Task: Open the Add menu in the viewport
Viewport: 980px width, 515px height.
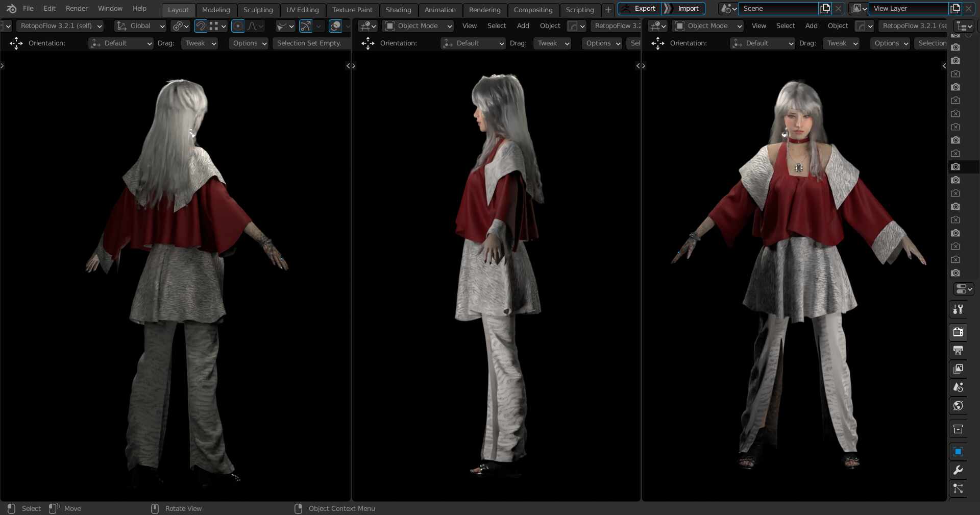Action: click(x=523, y=26)
